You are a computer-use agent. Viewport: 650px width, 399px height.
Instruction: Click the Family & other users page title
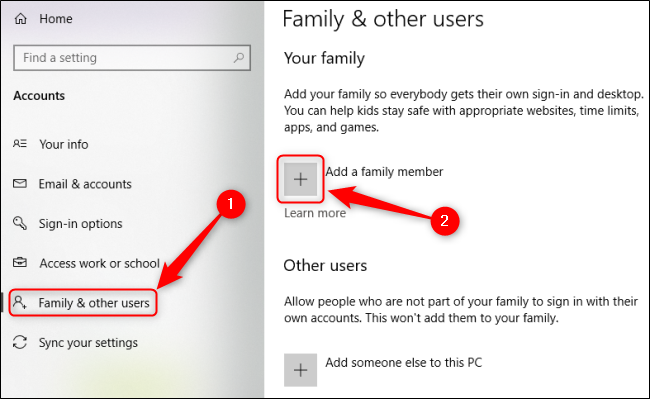(383, 19)
